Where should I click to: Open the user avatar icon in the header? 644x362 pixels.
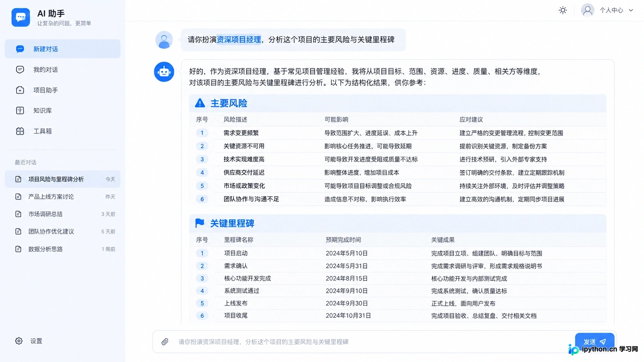[587, 10]
